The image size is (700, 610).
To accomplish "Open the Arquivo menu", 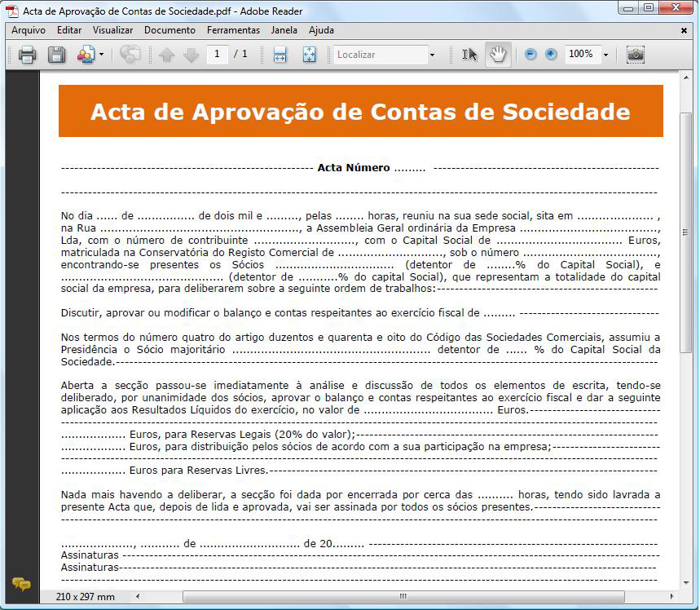I will (29, 30).
